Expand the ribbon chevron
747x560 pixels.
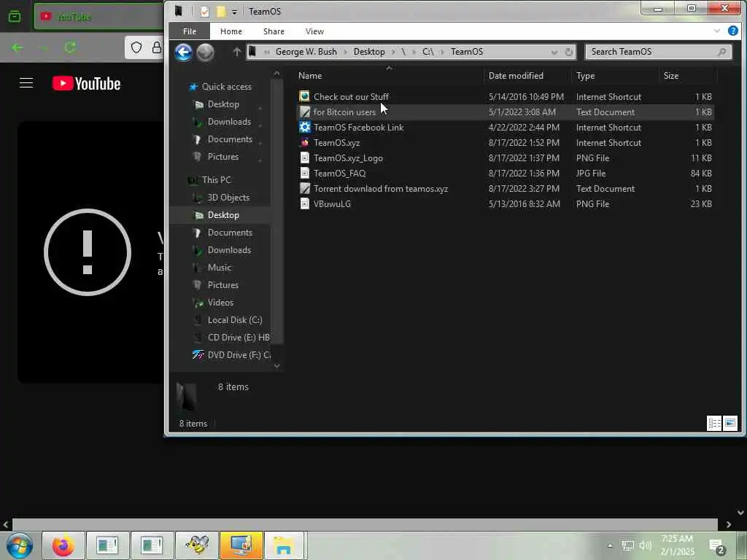tap(716, 31)
